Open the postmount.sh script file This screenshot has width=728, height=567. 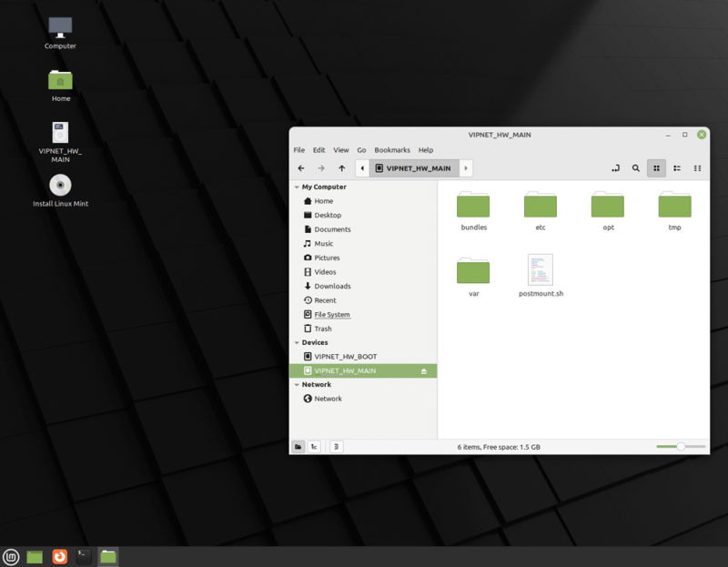[x=541, y=270]
